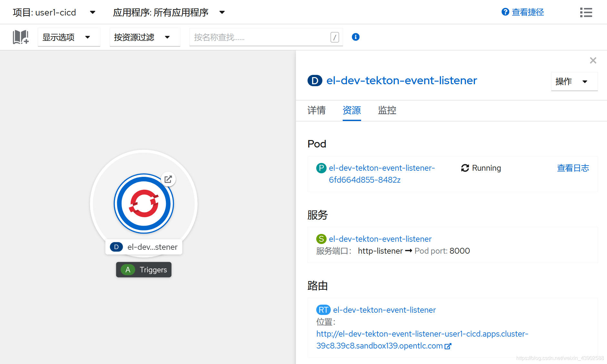Click the D badge beside the panel title
Image resolution: width=607 pixels, height=364 pixels.
click(x=315, y=80)
